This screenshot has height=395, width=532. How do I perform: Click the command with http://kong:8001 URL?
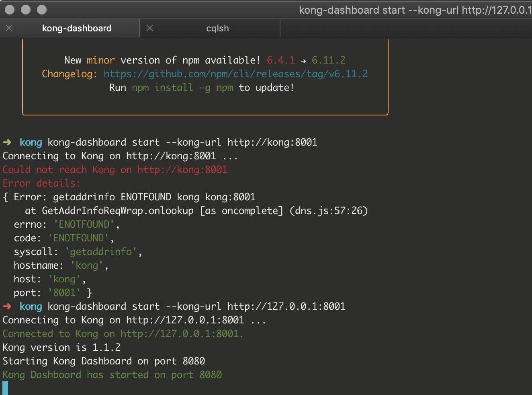182,142
